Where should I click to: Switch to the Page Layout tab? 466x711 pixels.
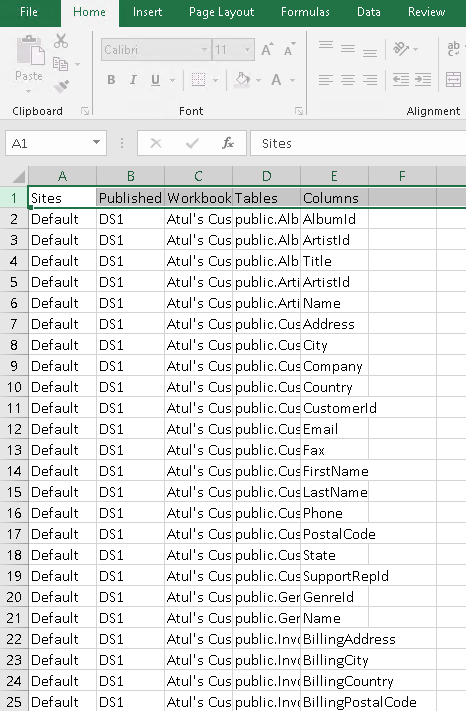pyautogui.click(x=222, y=12)
